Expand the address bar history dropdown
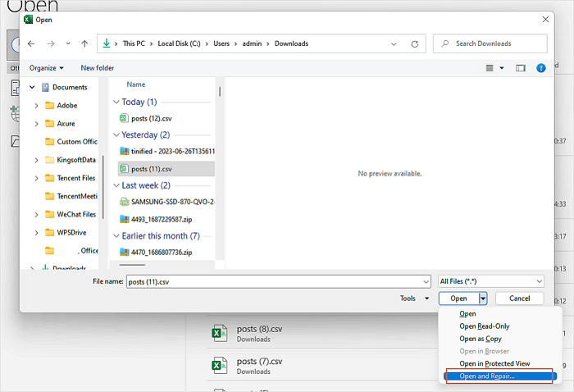Screen dimensions: 574x392 click(394, 44)
